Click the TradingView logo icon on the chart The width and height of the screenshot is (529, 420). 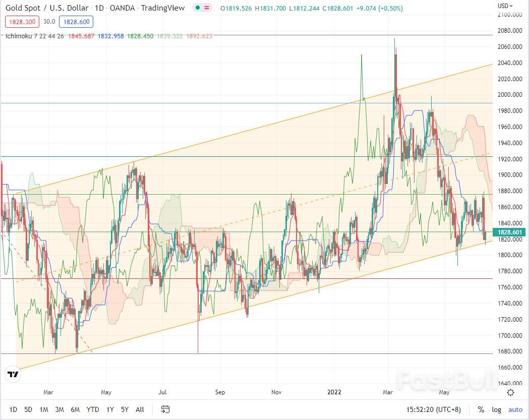13,375
